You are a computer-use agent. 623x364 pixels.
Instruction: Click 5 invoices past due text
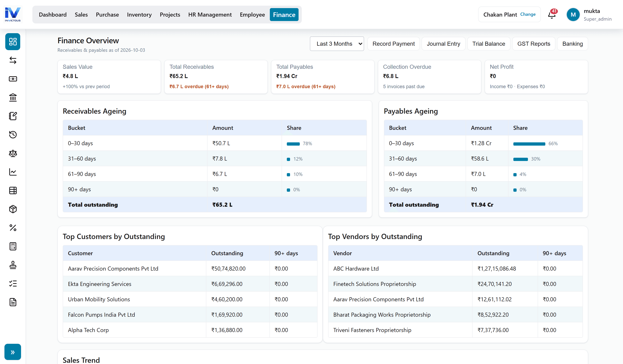pos(404,87)
